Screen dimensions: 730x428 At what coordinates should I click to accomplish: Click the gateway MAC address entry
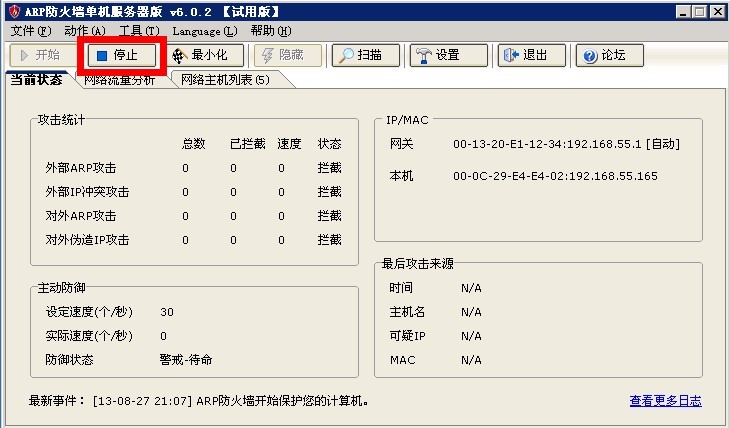pyautogui.click(x=566, y=144)
